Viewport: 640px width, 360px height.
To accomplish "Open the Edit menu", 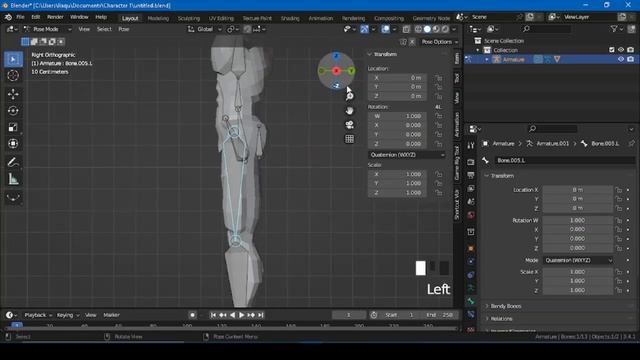I will click(x=36, y=17).
